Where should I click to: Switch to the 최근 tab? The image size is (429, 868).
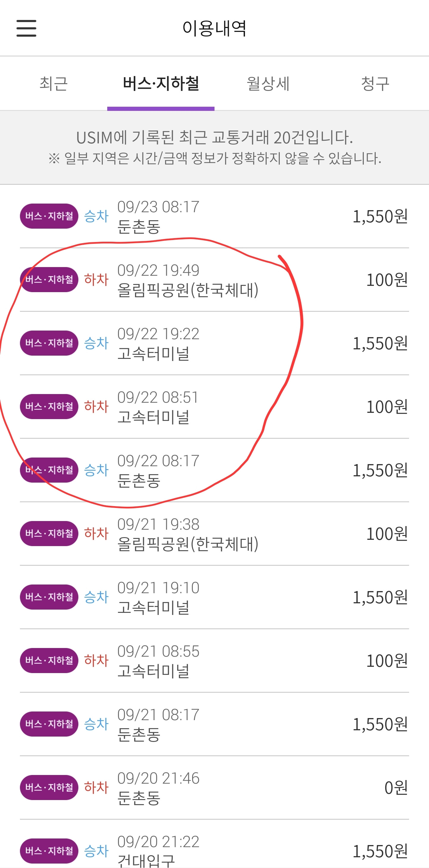(54, 83)
